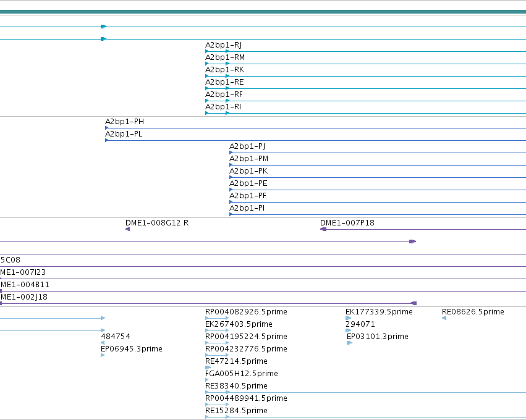Click the RE08626.5prime EST label
Viewport: 526px width, 420px height.
coord(473,312)
